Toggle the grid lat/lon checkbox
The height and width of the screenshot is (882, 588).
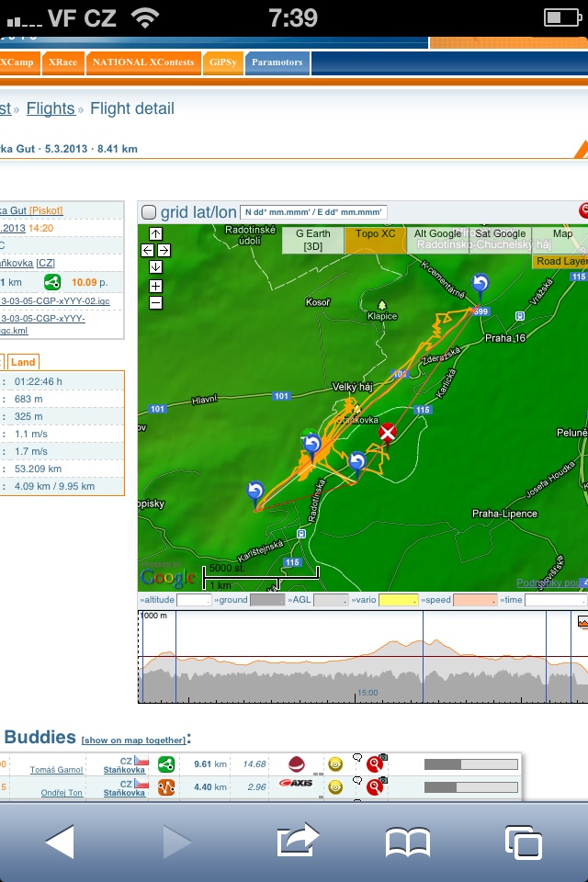pos(149,212)
